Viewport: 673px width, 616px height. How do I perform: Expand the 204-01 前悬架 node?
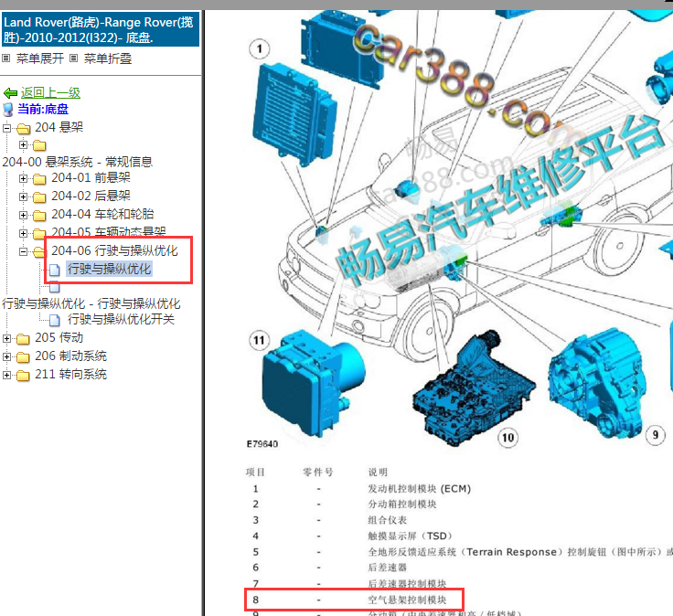tap(23, 178)
